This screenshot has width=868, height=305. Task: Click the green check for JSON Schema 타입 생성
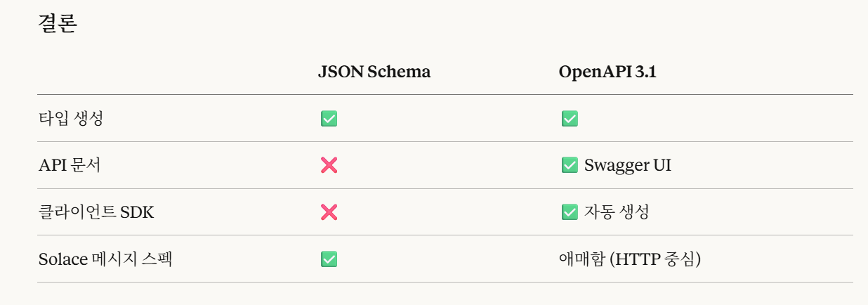coord(329,119)
